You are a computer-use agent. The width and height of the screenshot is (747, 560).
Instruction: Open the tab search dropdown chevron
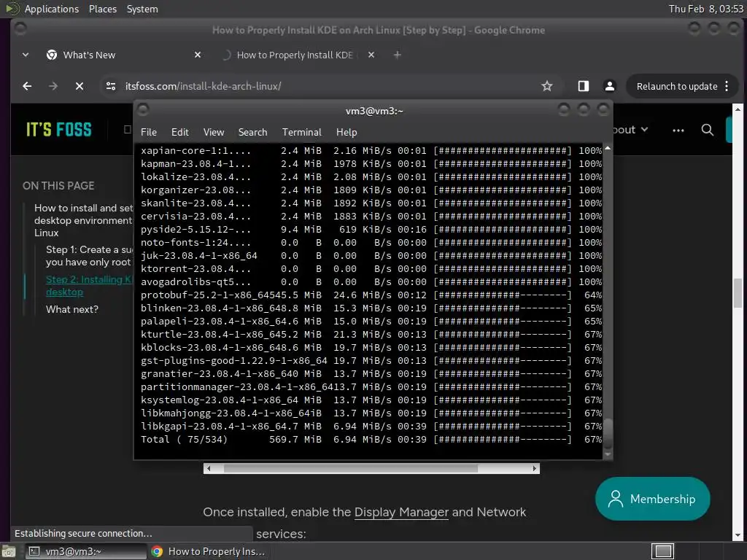pos(26,55)
